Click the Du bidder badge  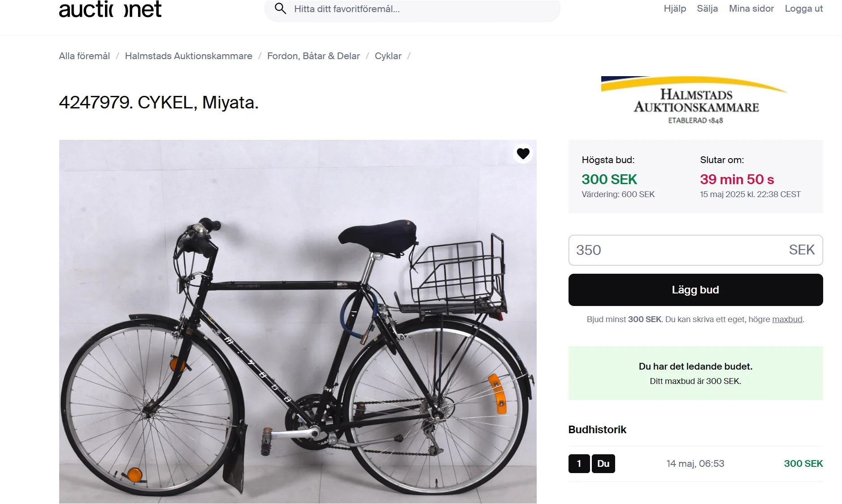point(603,464)
